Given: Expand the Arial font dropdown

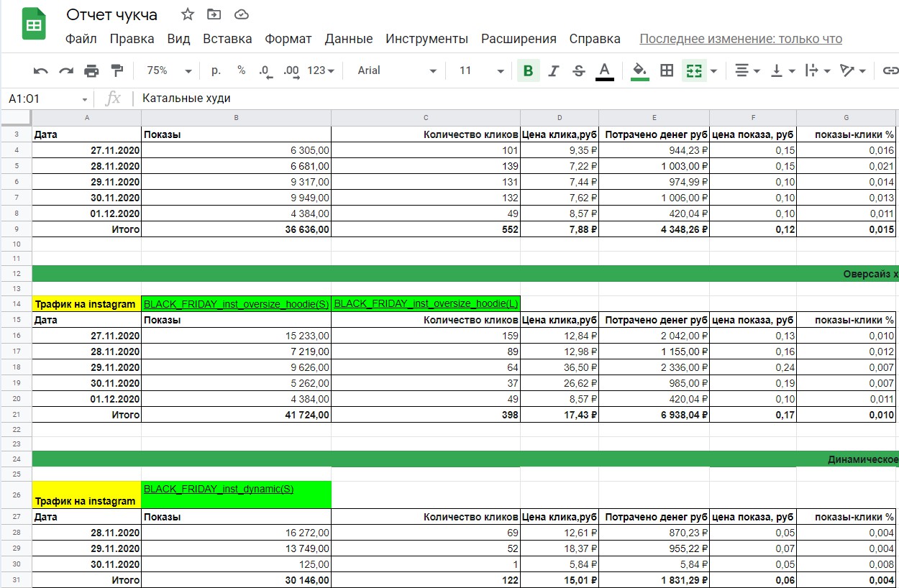Looking at the screenshot, I should 397,70.
